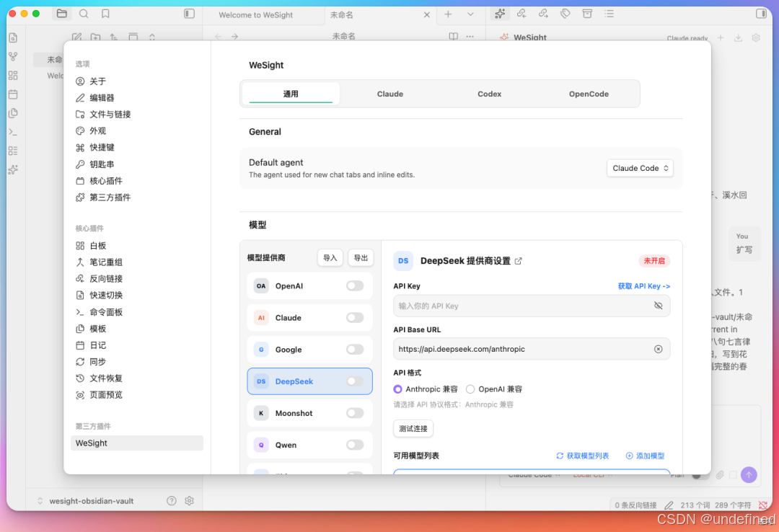The height and width of the screenshot is (532, 779).
Task: Enable the Claude provider toggle
Action: click(x=355, y=317)
